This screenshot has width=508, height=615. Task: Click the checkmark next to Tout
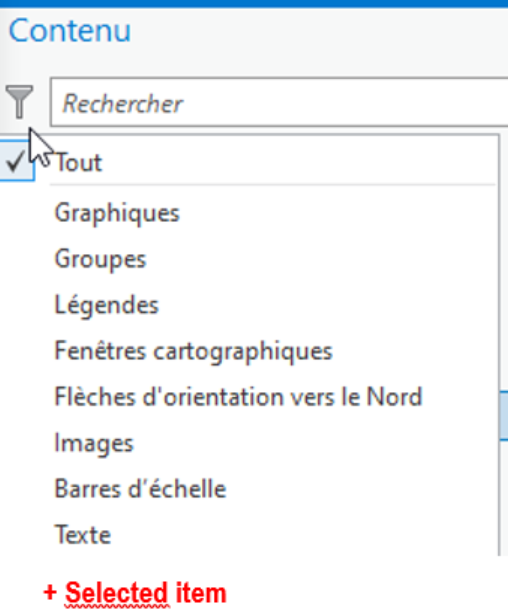pos(16,162)
